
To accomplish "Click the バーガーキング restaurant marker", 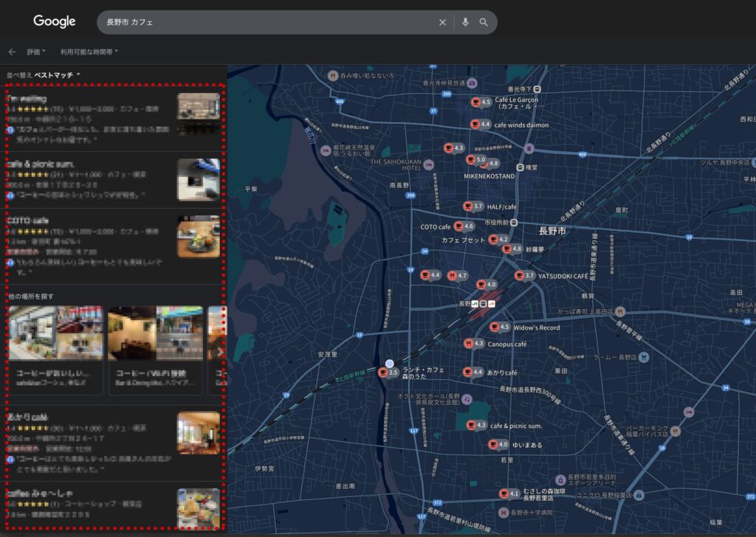I will pyautogui.click(x=676, y=431).
